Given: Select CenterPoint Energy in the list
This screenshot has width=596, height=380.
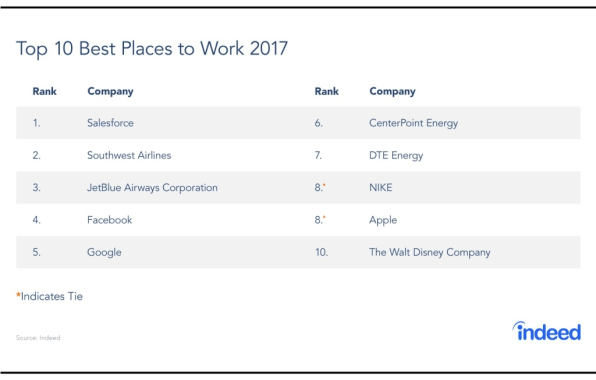Looking at the screenshot, I should pyautogui.click(x=413, y=124).
